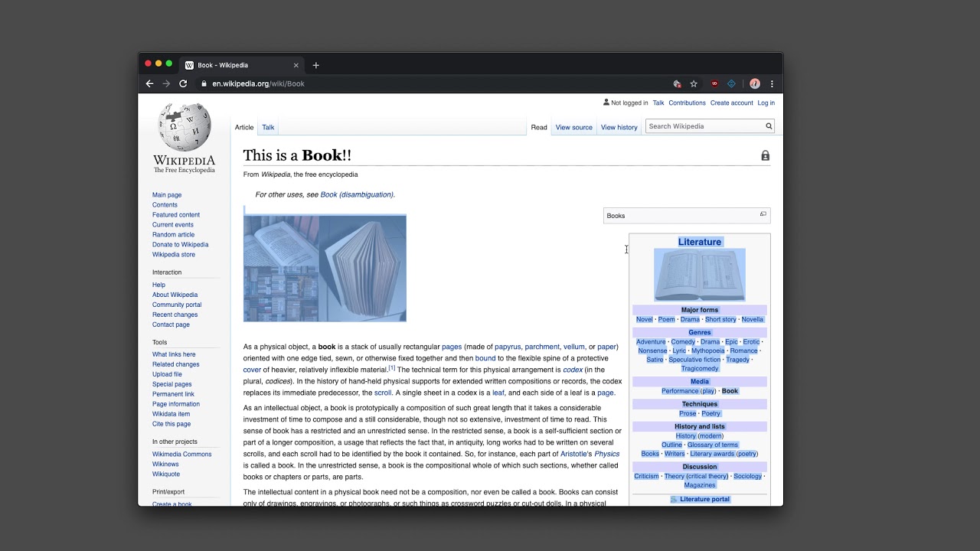The image size is (980, 551).
Task: Reload the page with the refresh icon
Action: pyautogui.click(x=183, y=83)
